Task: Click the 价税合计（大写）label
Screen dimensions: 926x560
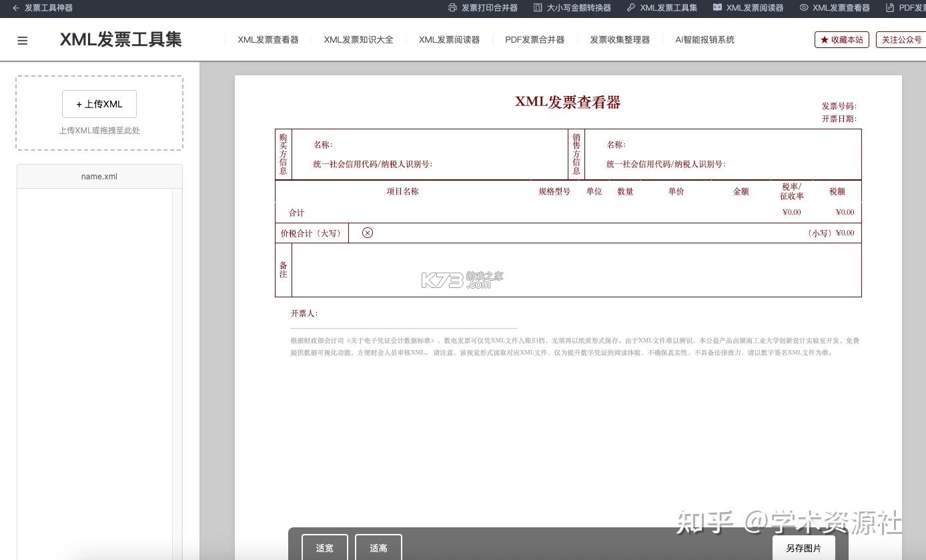Action: [x=312, y=233]
